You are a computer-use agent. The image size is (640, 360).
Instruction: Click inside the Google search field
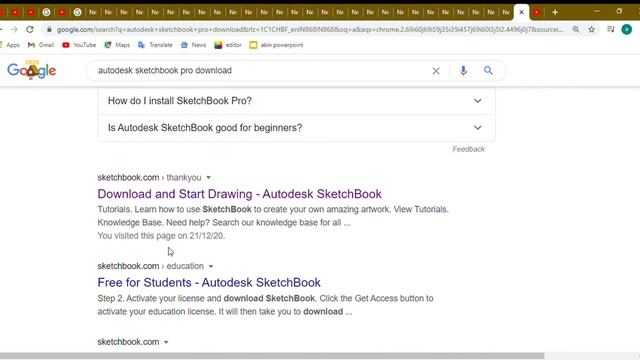click(x=261, y=71)
